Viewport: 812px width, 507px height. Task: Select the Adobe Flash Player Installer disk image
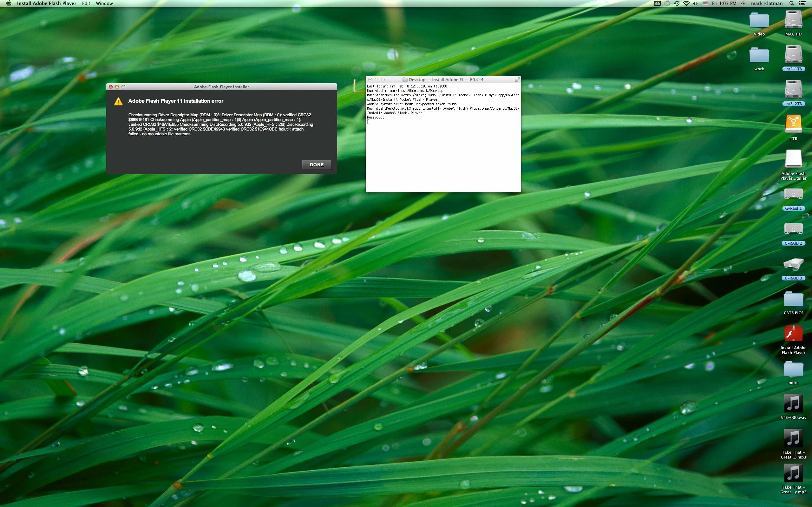coord(793,159)
